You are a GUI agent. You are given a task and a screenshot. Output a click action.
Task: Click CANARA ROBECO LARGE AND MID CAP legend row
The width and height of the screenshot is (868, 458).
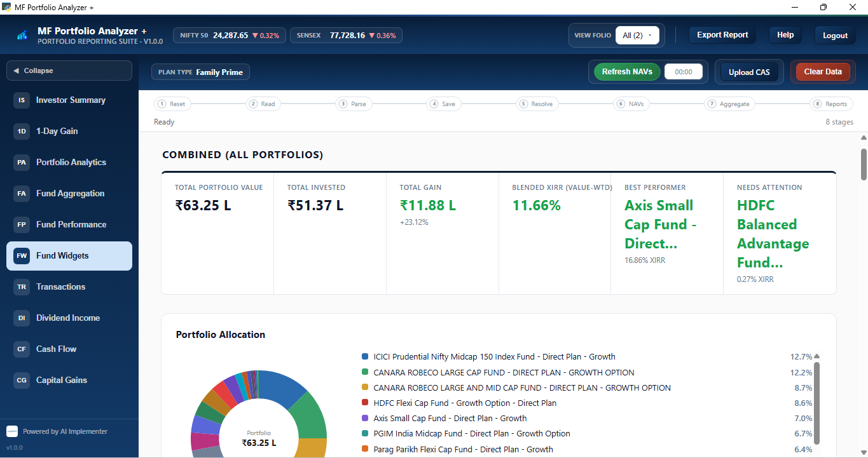point(587,387)
